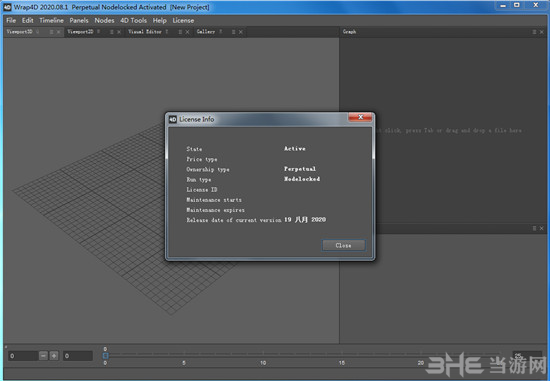
Task: Open the menu icon of the panel below Graph
Action: pos(534,228)
